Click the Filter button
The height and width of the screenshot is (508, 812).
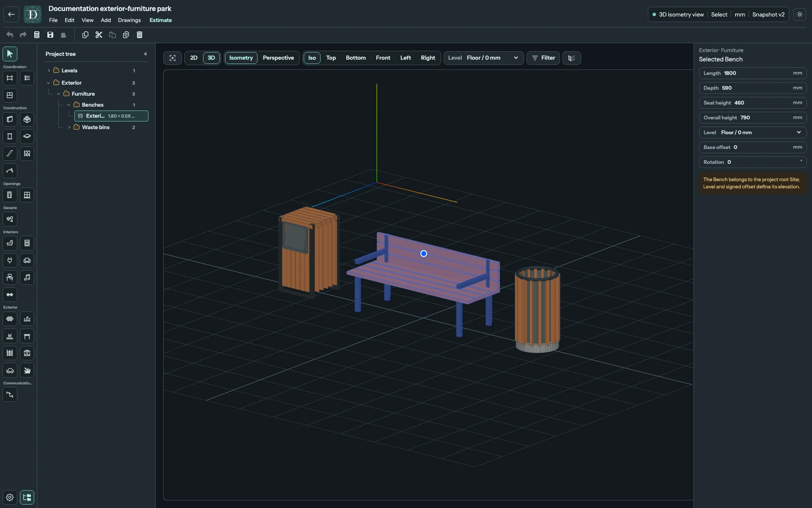coord(543,58)
